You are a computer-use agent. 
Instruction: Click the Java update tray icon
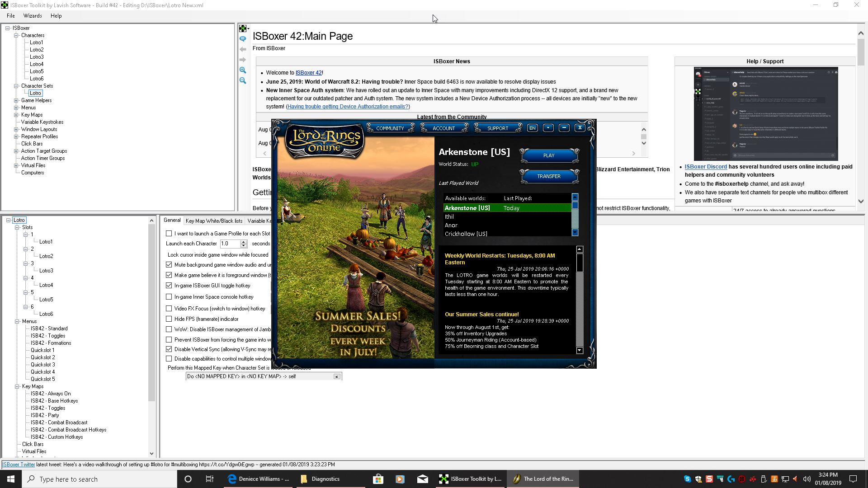[774, 479]
